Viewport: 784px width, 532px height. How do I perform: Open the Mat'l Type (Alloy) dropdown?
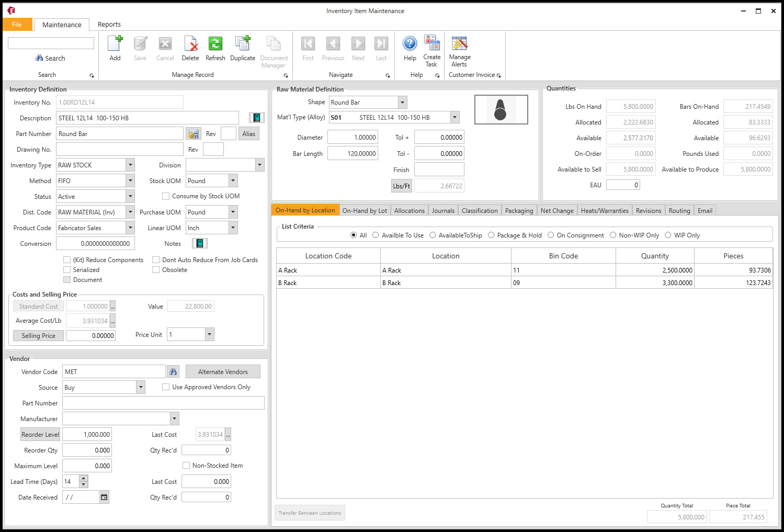tap(454, 117)
